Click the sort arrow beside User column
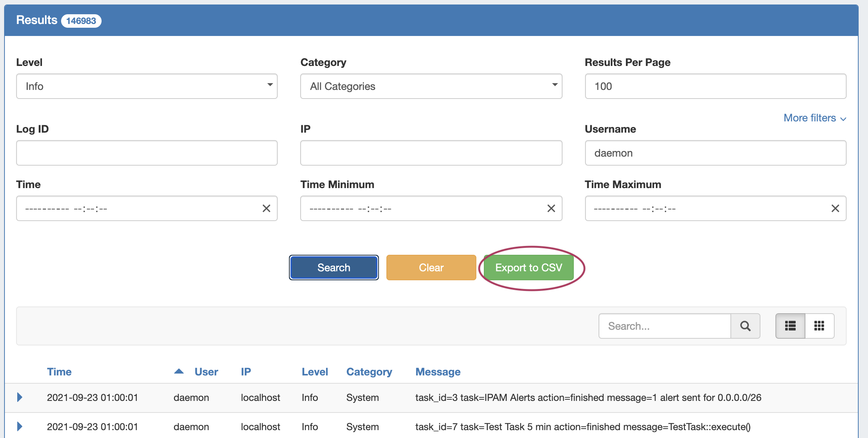 (x=179, y=371)
